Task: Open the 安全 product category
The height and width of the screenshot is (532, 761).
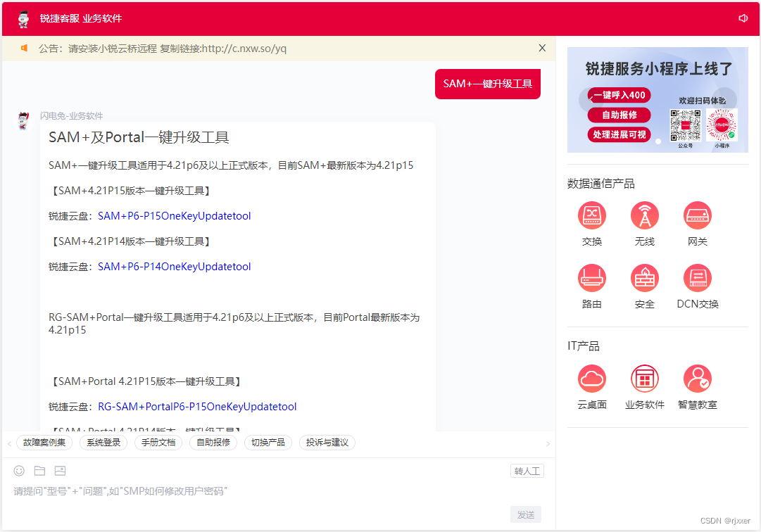Action: click(x=645, y=286)
